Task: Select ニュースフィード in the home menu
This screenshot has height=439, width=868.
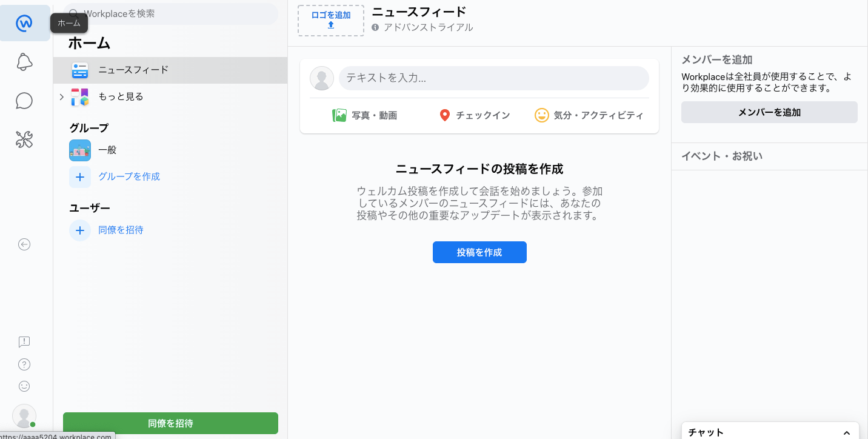Action: click(x=133, y=70)
